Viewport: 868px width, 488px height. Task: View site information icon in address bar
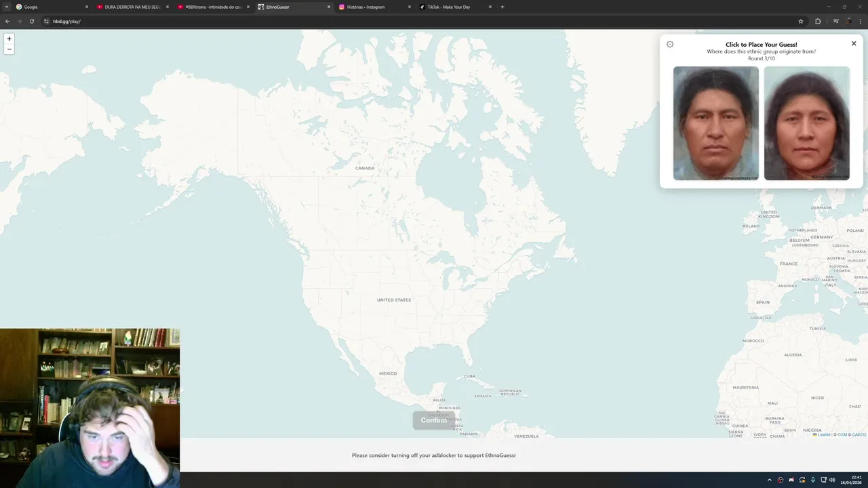point(46,21)
